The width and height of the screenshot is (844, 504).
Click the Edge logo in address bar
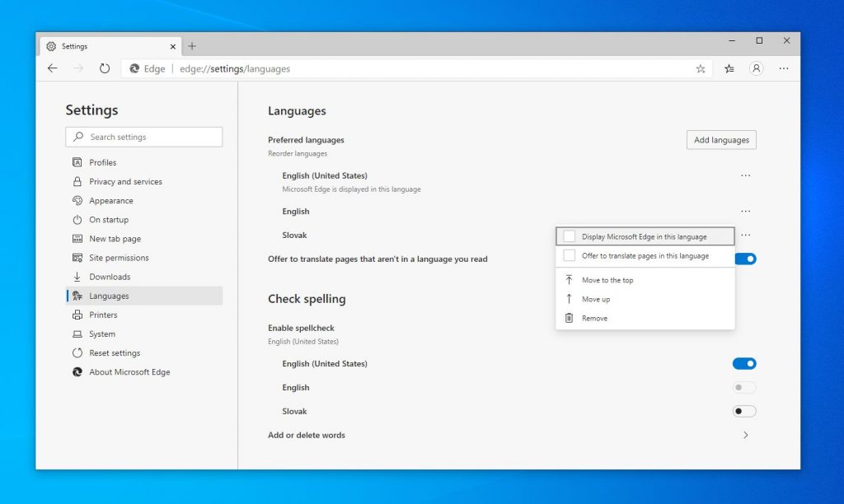click(x=134, y=68)
